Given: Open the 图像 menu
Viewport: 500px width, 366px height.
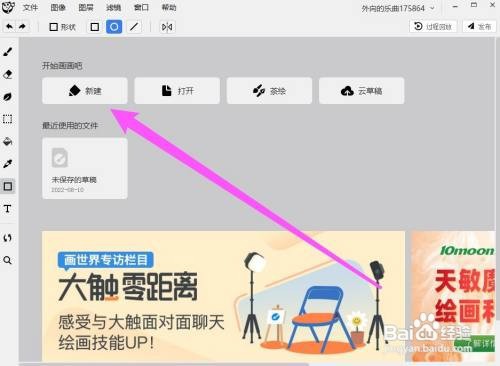Looking at the screenshot, I should 58,7.
